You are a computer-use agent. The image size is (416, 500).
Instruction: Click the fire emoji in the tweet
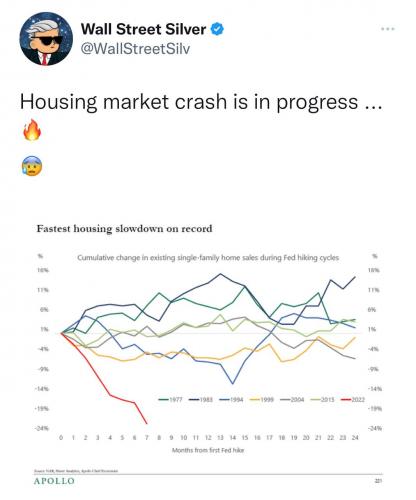point(32,130)
